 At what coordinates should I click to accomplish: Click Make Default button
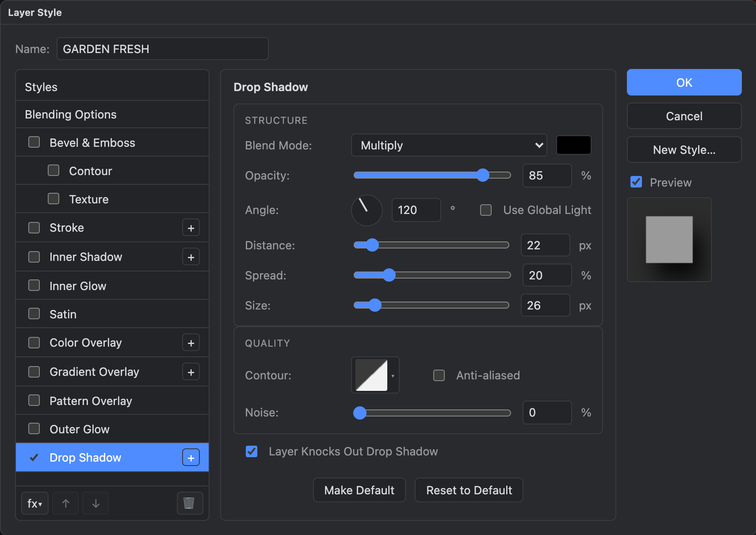[x=359, y=490]
